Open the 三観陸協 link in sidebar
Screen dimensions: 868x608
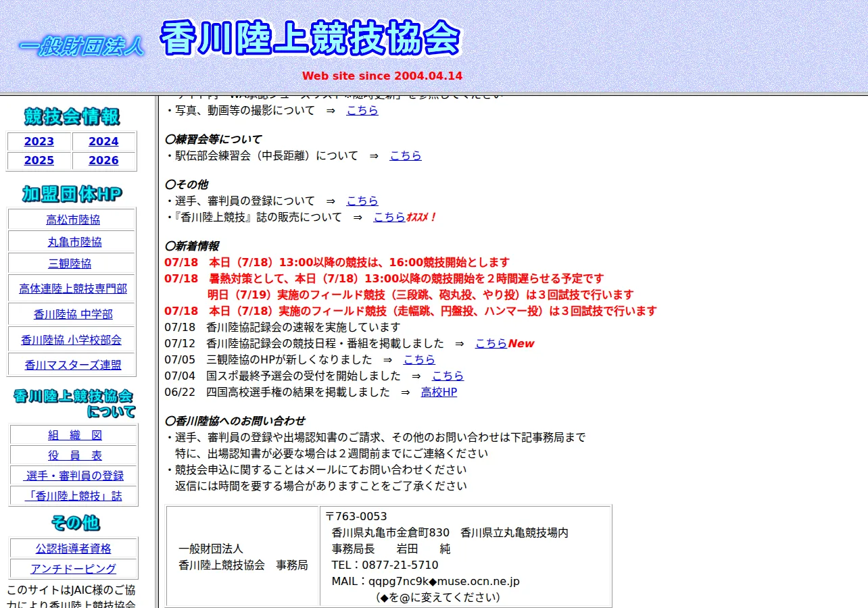(x=70, y=263)
